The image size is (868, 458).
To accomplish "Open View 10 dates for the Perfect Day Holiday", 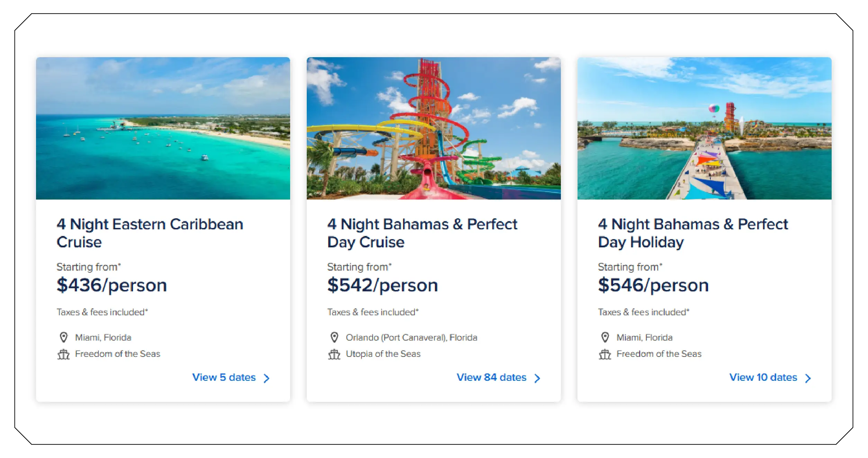I will click(x=763, y=378).
